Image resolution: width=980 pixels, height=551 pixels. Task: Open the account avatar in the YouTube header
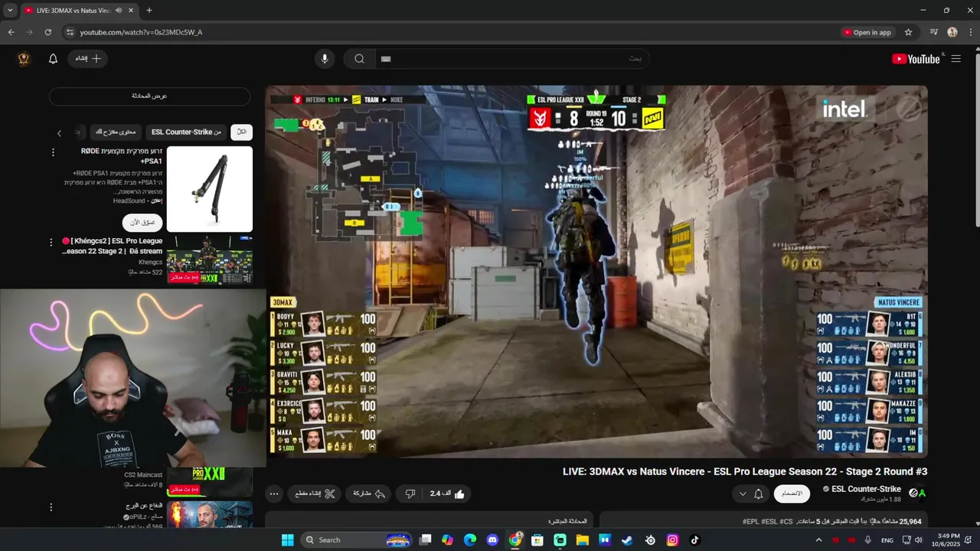pyautogui.click(x=24, y=59)
